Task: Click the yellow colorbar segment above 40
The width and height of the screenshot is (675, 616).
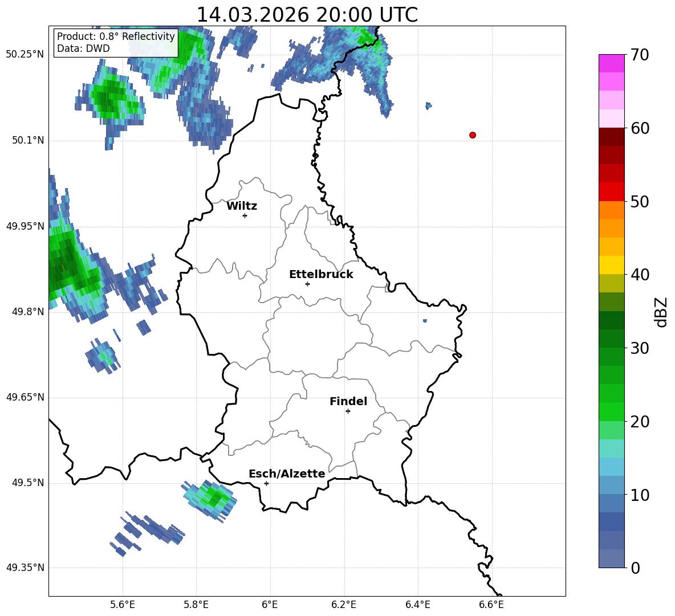Action: click(x=611, y=265)
